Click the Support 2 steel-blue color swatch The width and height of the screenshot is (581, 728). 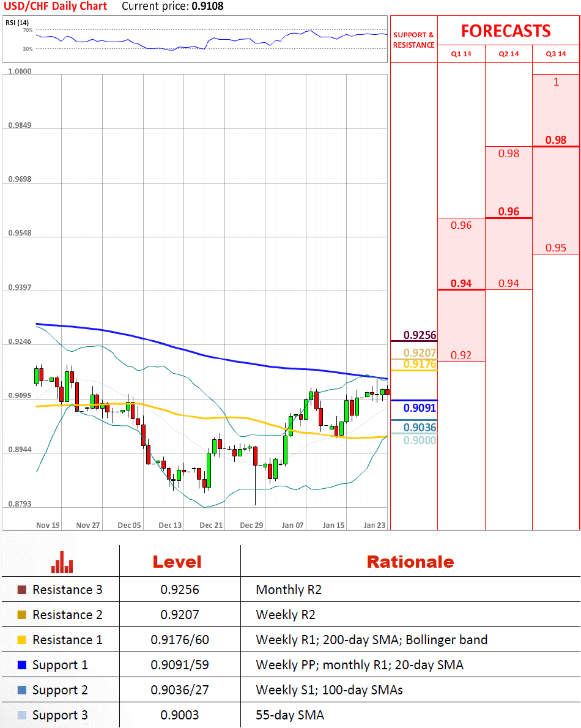[22, 690]
